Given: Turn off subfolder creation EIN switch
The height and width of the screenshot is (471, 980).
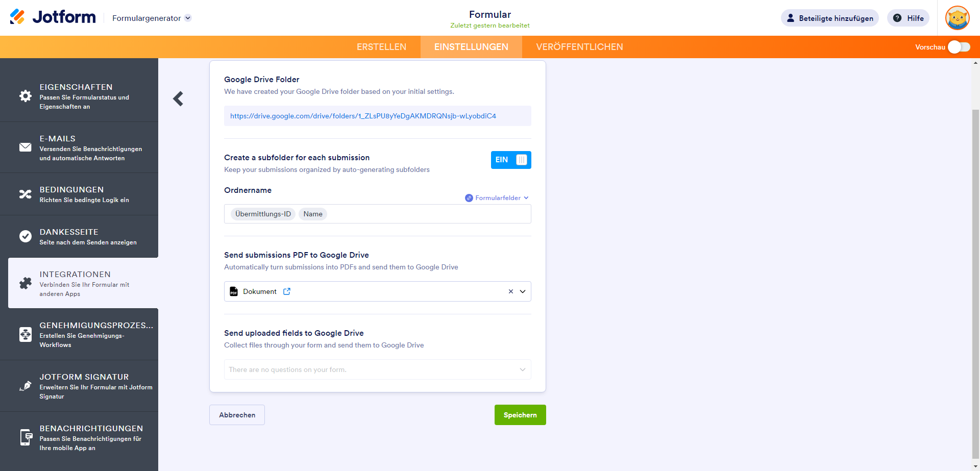Looking at the screenshot, I should (x=511, y=160).
